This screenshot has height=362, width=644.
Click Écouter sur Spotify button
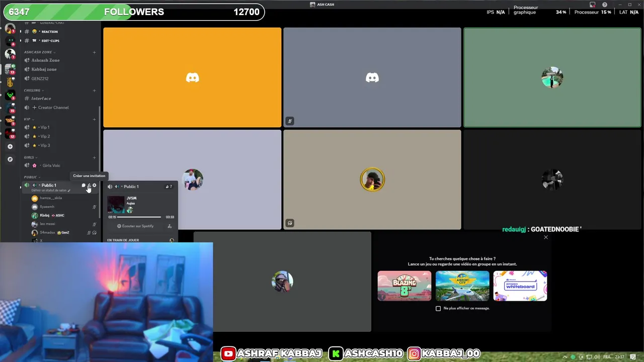click(x=135, y=226)
